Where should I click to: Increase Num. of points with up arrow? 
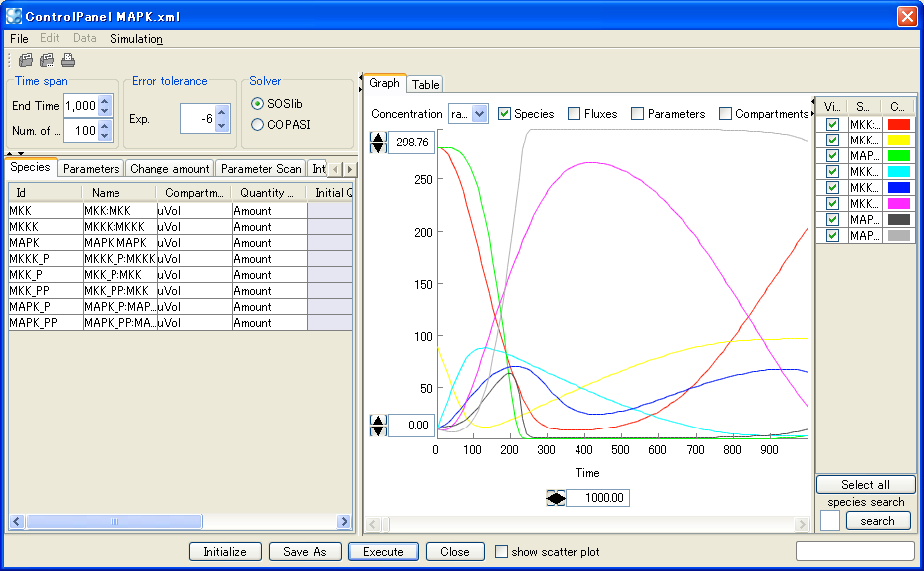point(105,125)
